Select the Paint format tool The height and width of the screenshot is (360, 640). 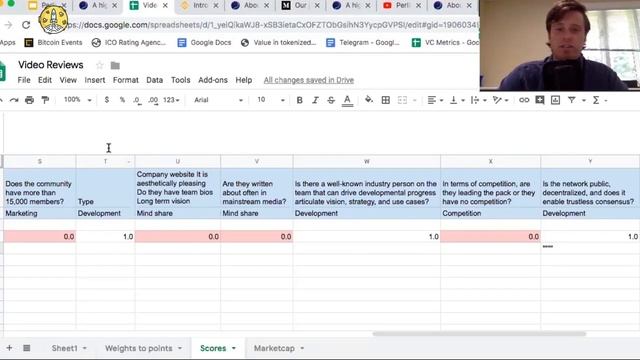(45, 100)
